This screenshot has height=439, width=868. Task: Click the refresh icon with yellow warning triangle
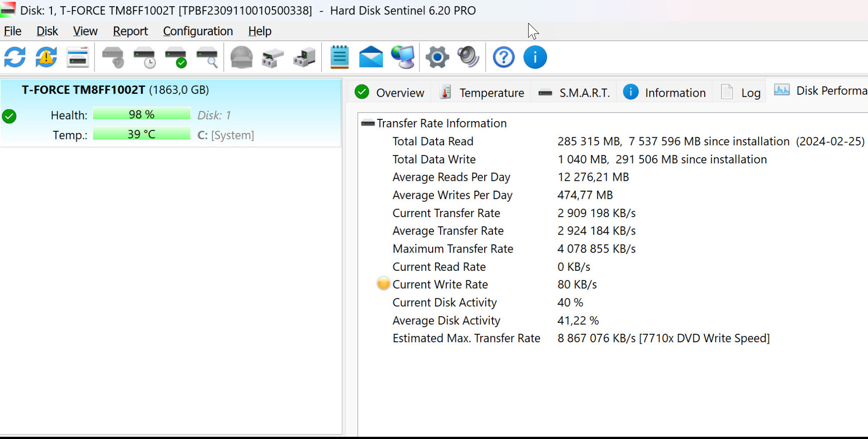point(46,57)
